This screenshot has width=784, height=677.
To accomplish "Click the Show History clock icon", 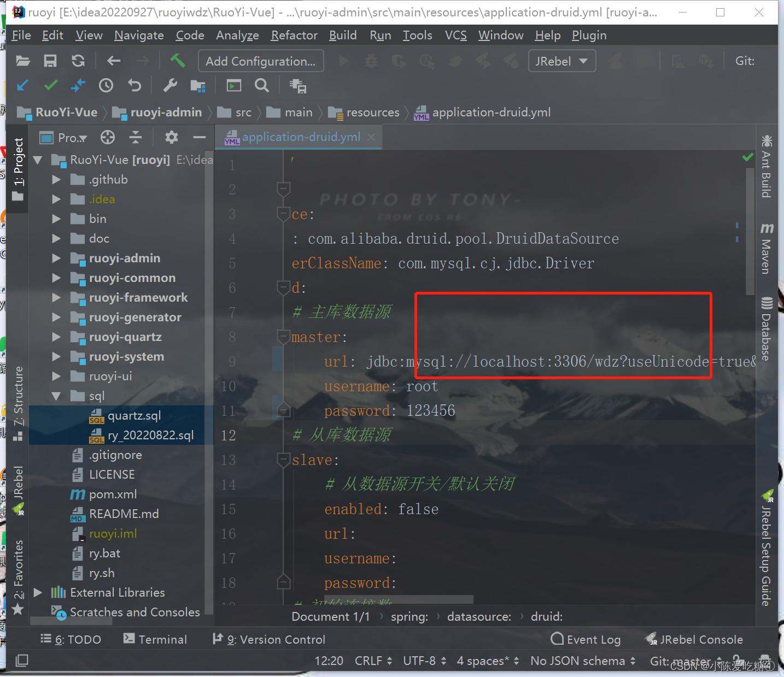I will pyautogui.click(x=106, y=85).
